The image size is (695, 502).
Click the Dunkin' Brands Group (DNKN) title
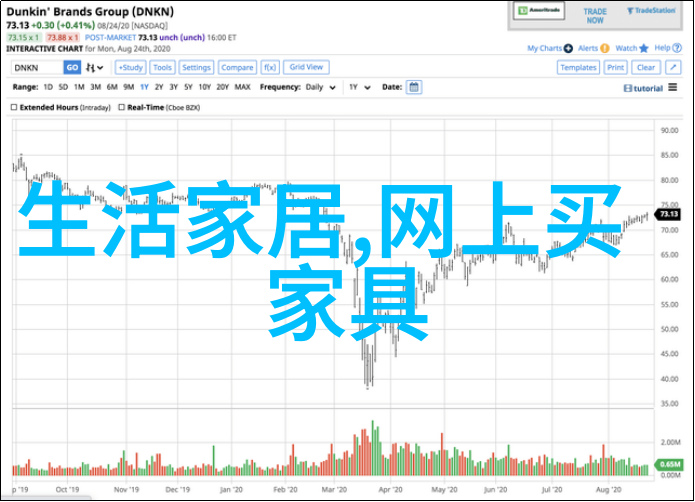(x=90, y=12)
